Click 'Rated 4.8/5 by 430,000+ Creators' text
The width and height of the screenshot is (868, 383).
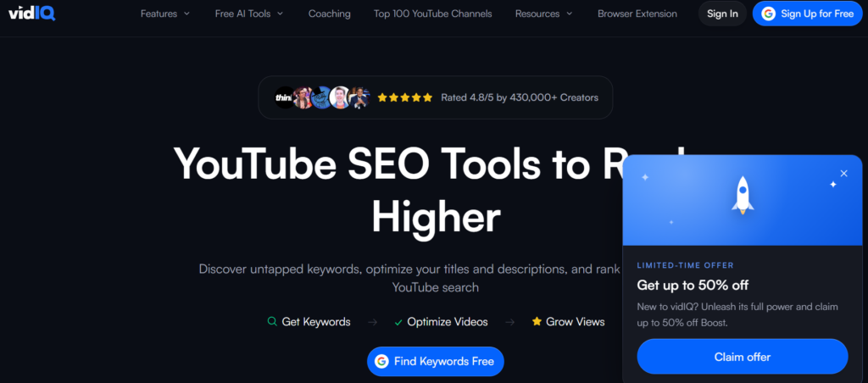point(520,97)
